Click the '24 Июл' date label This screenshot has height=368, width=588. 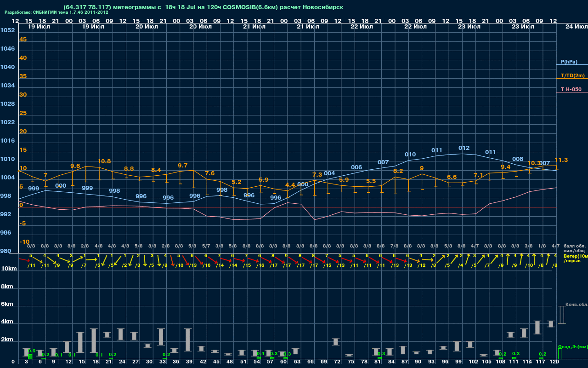pyautogui.click(x=576, y=27)
